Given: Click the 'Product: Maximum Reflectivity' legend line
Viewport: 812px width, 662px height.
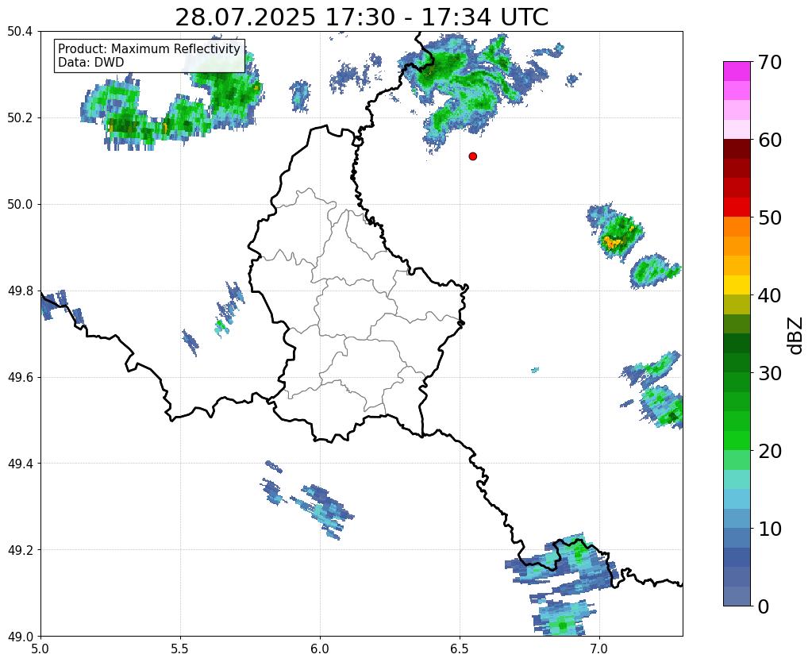Looking at the screenshot, I should tap(149, 48).
